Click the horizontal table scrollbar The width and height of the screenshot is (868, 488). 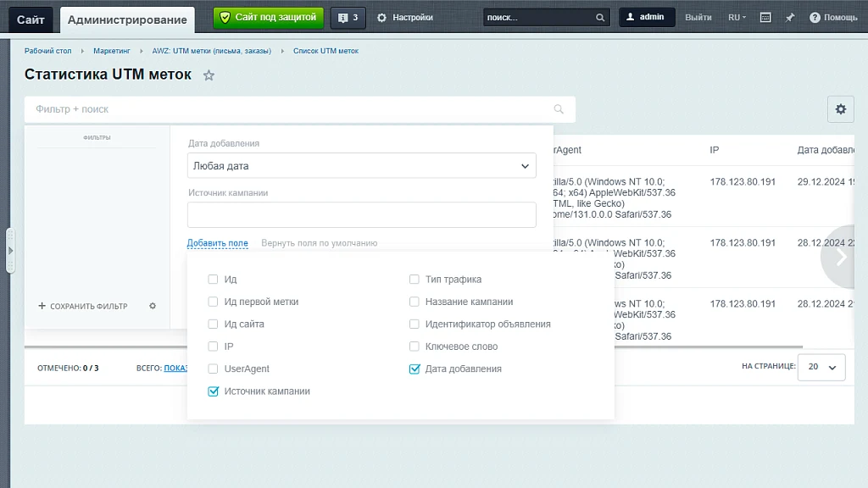[x=414, y=347]
